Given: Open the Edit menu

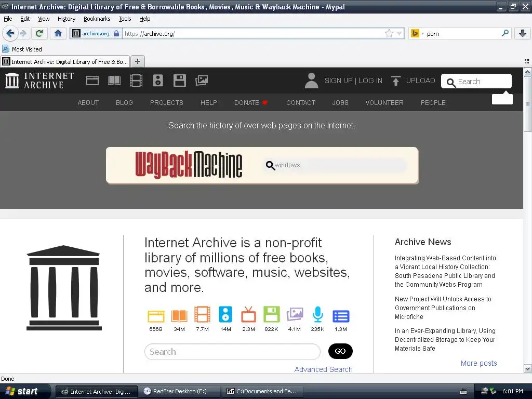Looking at the screenshot, I should 25,19.
